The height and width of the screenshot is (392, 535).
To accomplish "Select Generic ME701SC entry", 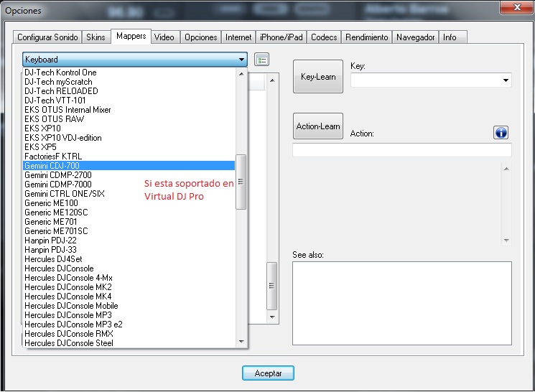I will pos(129,231).
